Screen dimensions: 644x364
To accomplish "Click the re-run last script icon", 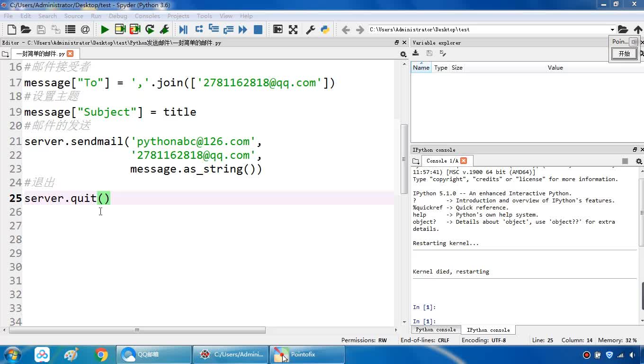I will (x=150, y=30).
